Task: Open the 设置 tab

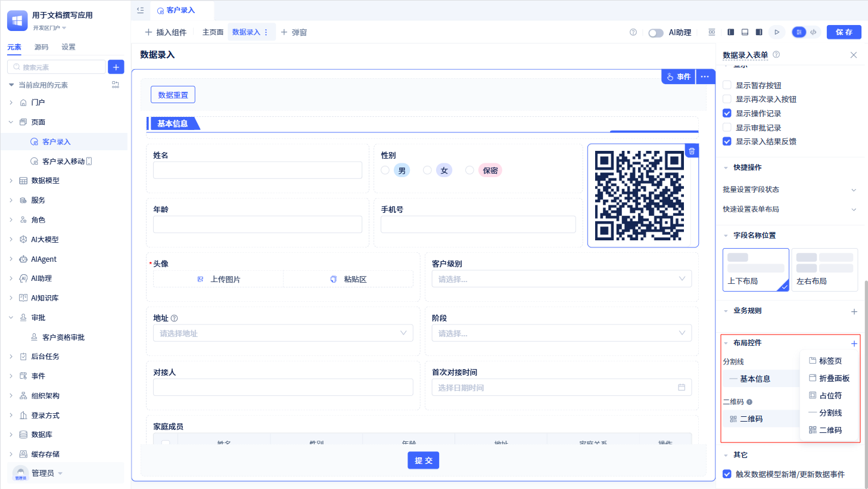Action: [69, 47]
